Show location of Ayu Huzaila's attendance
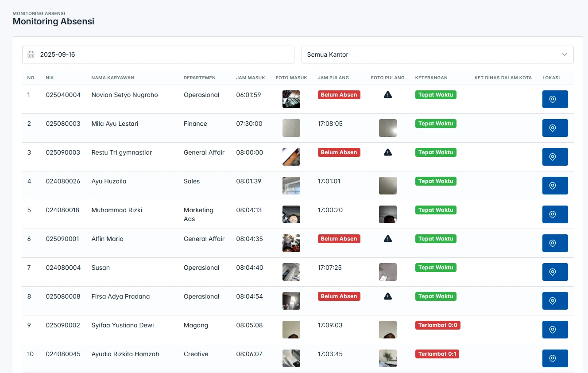 click(555, 186)
